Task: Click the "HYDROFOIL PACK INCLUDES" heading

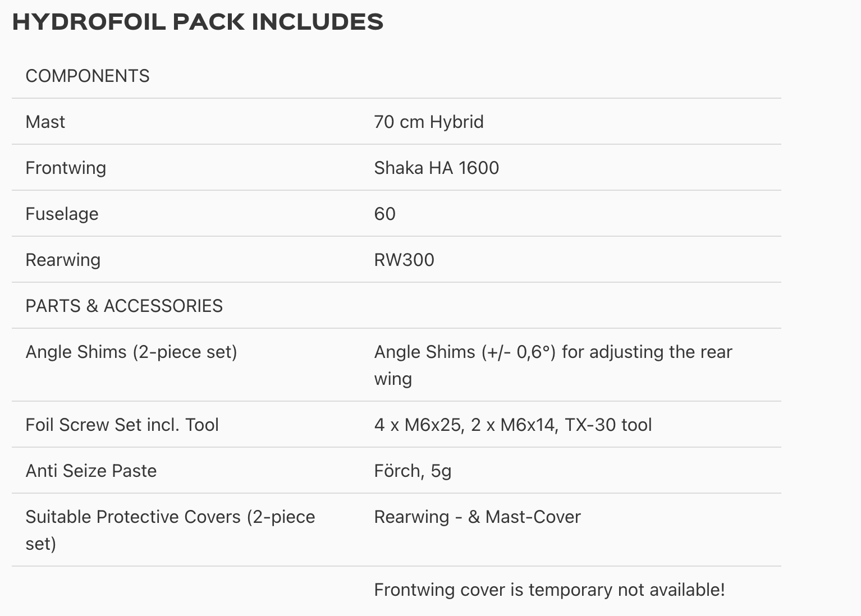Action: [x=198, y=22]
